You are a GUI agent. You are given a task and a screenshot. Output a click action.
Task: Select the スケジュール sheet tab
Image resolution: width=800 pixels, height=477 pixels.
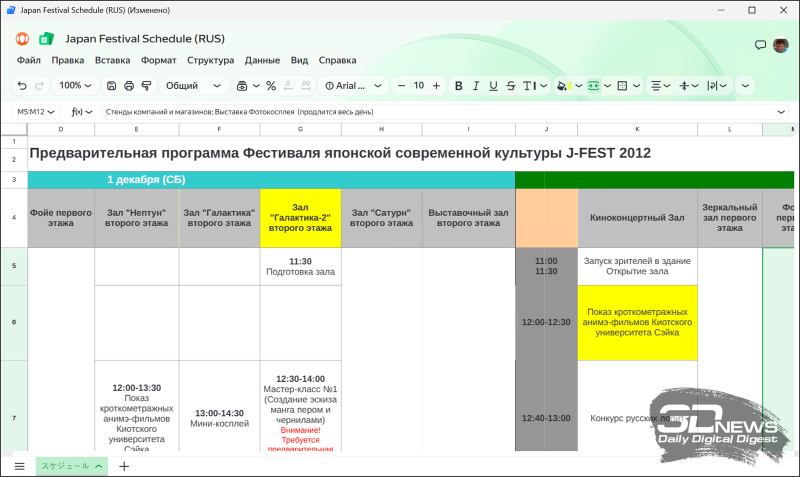click(71, 466)
